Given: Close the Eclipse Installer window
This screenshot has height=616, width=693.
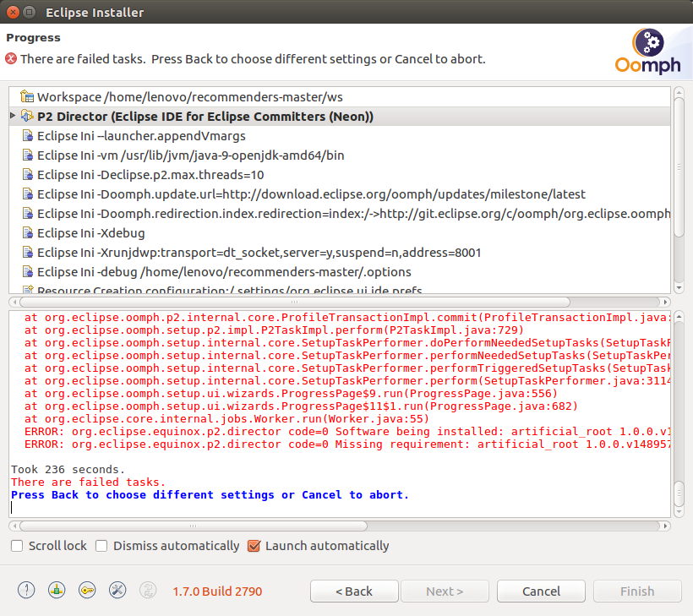Looking at the screenshot, I should pos(14,12).
